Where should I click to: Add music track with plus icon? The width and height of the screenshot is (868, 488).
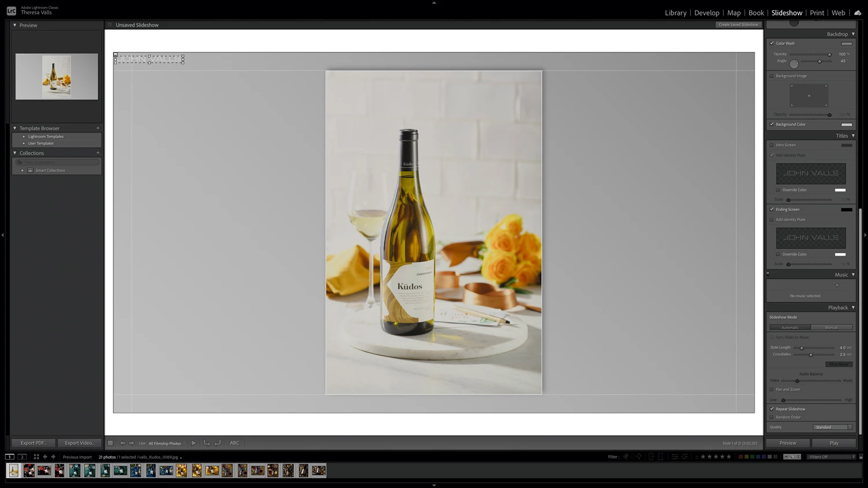pyautogui.click(x=837, y=285)
